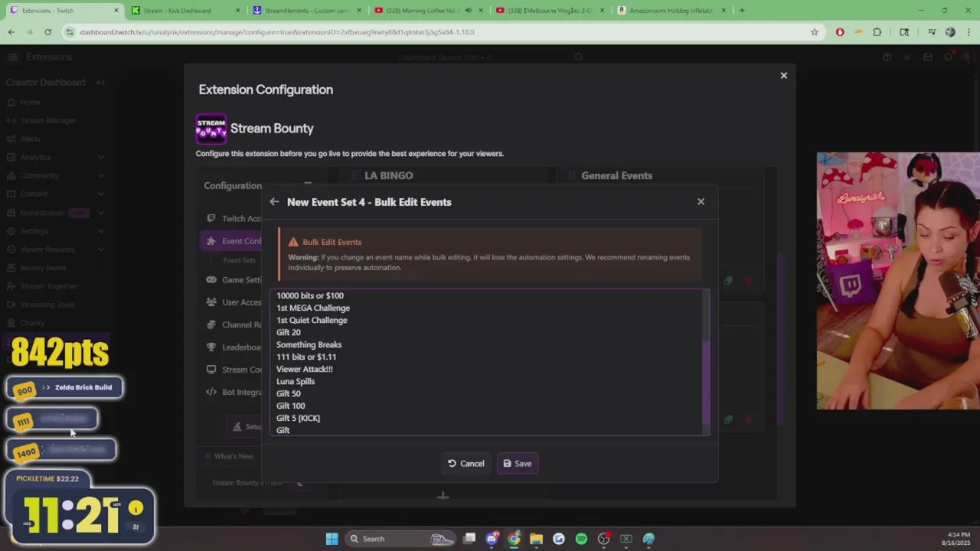Click the '111 bits or $1.11' line

click(306, 357)
